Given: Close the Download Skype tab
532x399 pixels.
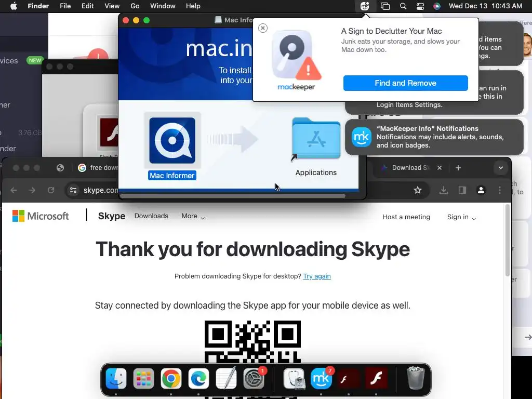Looking at the screenshot, I should tap(440, 168).
